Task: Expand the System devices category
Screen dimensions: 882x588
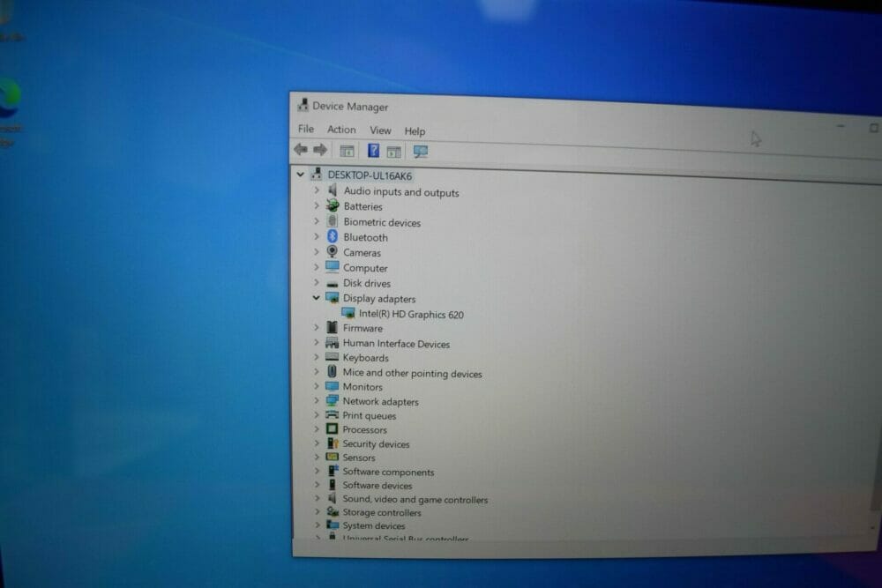Action: pos(318,525)
